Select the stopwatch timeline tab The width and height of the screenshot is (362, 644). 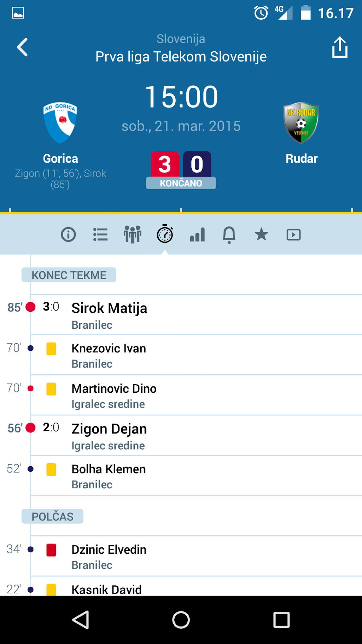tap(165, 234)
